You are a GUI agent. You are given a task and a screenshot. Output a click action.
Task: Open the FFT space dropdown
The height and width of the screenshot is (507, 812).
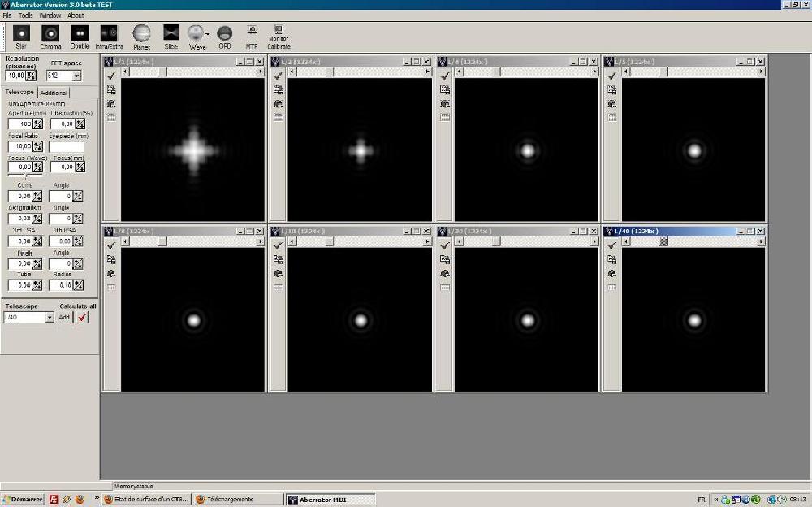point(76,76)
